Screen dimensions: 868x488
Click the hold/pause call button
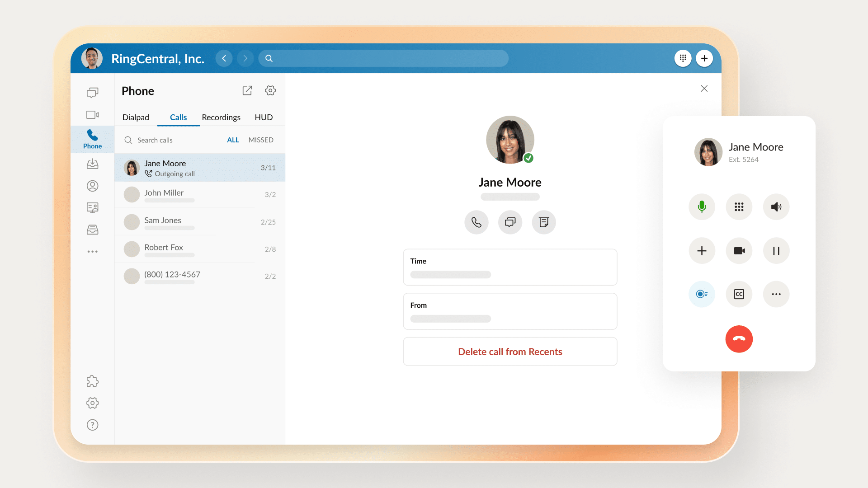point(776,250)
